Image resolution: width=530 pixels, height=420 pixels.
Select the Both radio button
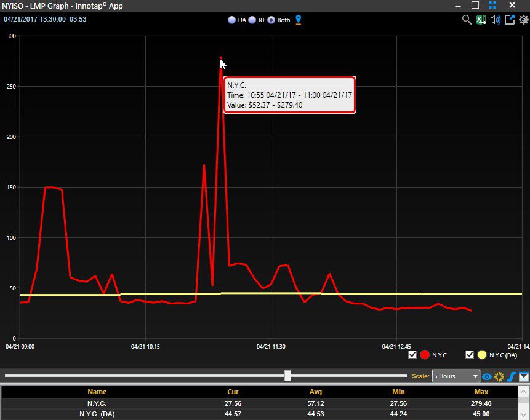click(271, 20)
